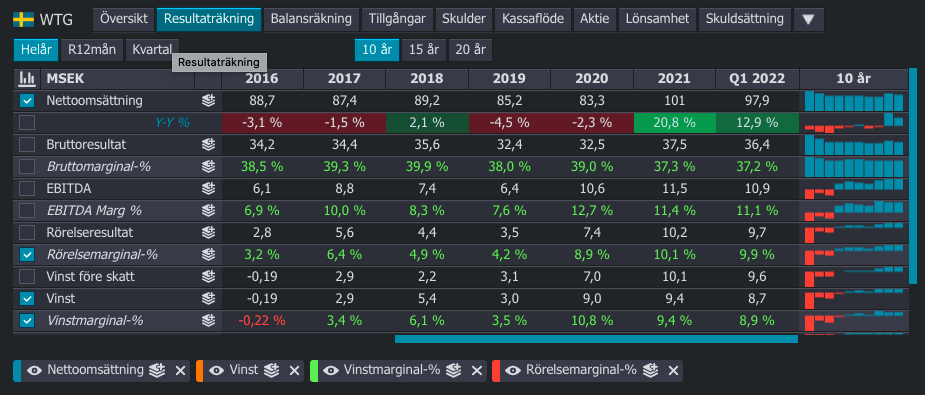The width and height of the screenshot is (925, 395).
Task: Uncheck the Nettoomsättning checkbox
Action: coord(27,101)
